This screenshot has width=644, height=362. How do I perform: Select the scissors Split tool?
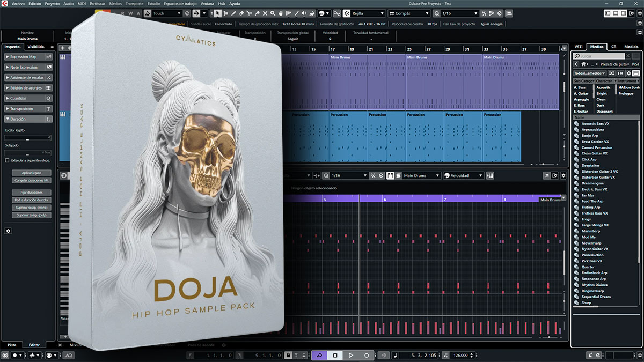pos(249,13)
